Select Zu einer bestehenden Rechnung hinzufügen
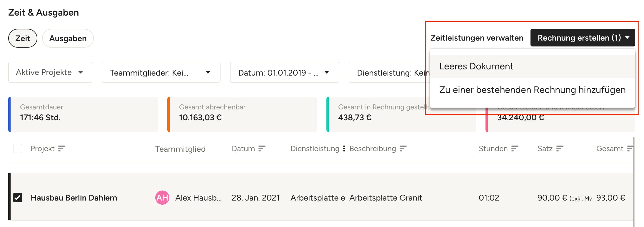The height and width of the screenshot is (227, 644). [533, 90]
